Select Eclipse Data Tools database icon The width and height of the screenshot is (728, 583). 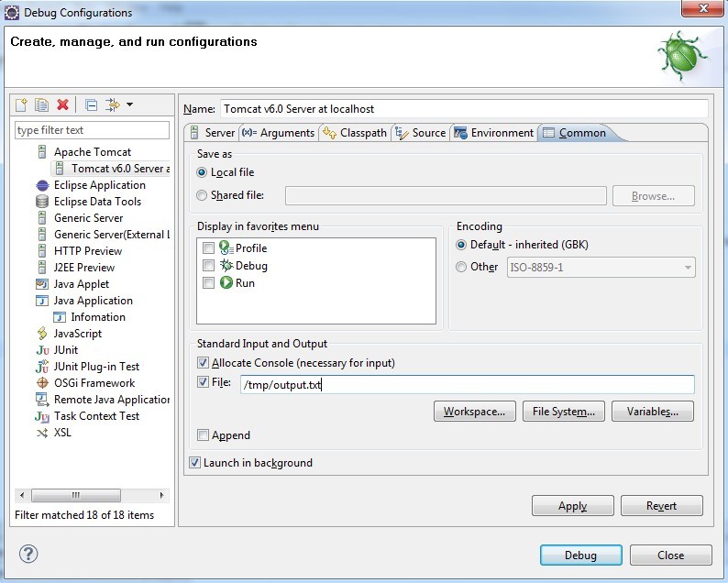click(x=42, y=202)
